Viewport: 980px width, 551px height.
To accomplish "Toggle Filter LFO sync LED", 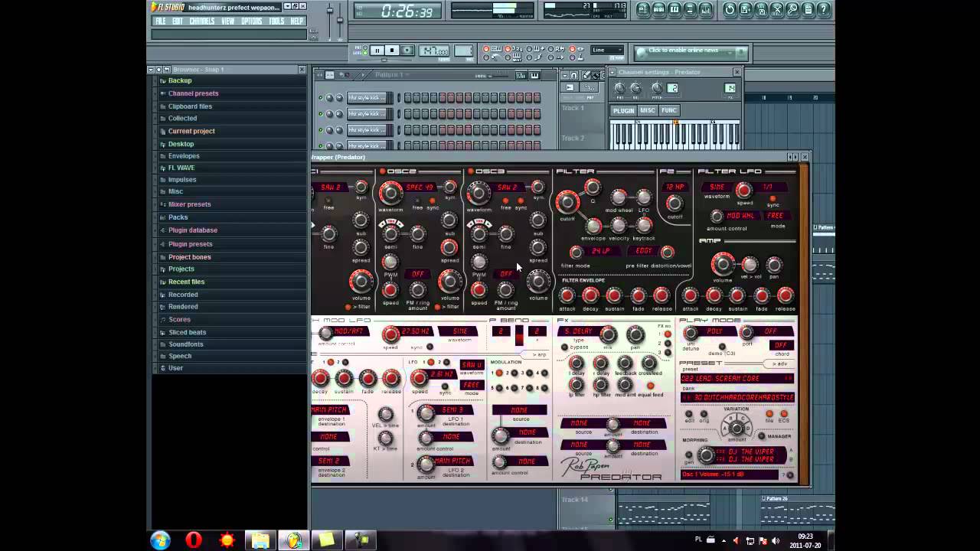I will (773, 199).
